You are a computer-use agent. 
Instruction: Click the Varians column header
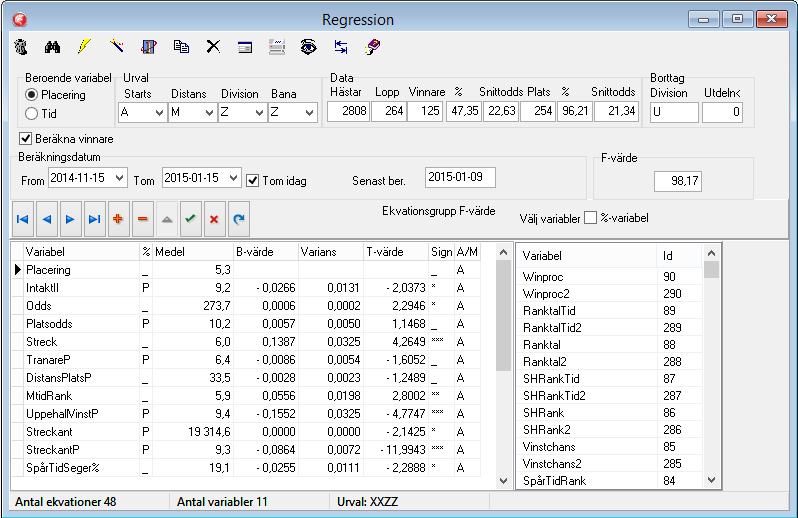(331, 252)
